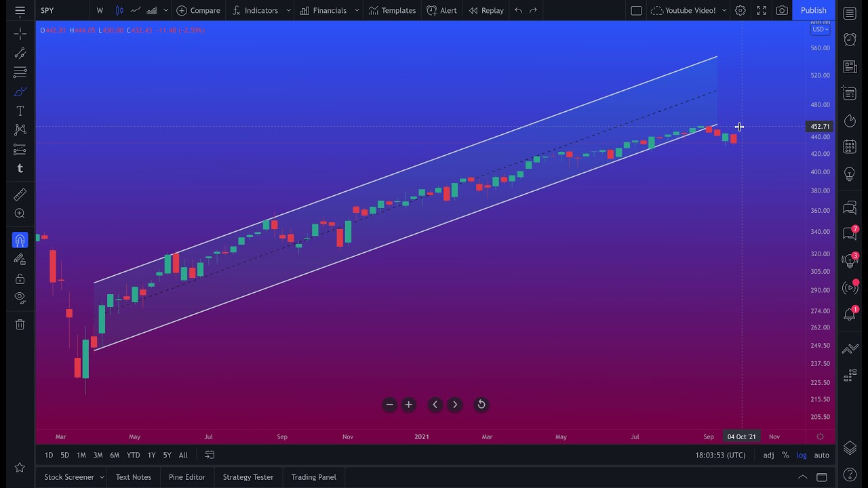Image resolution: width=868 pixels, height=488 pixels.
Task: Set the 1D date range
Action: point(49,455)
